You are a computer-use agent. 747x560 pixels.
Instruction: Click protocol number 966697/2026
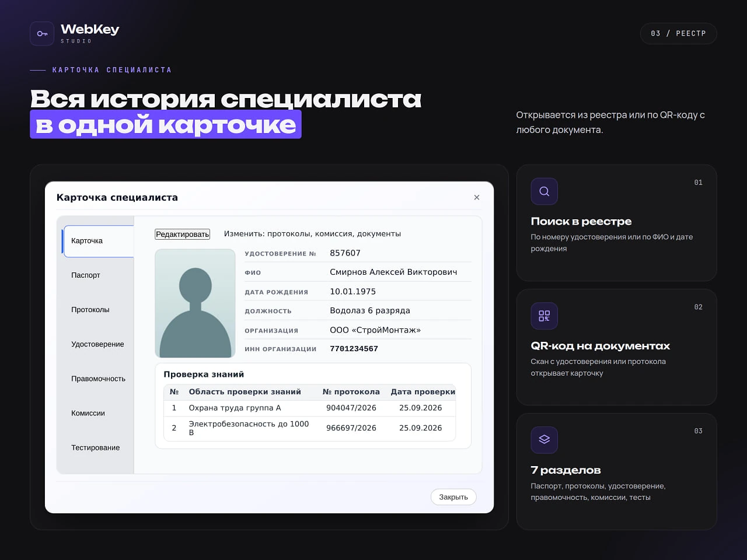351,428
